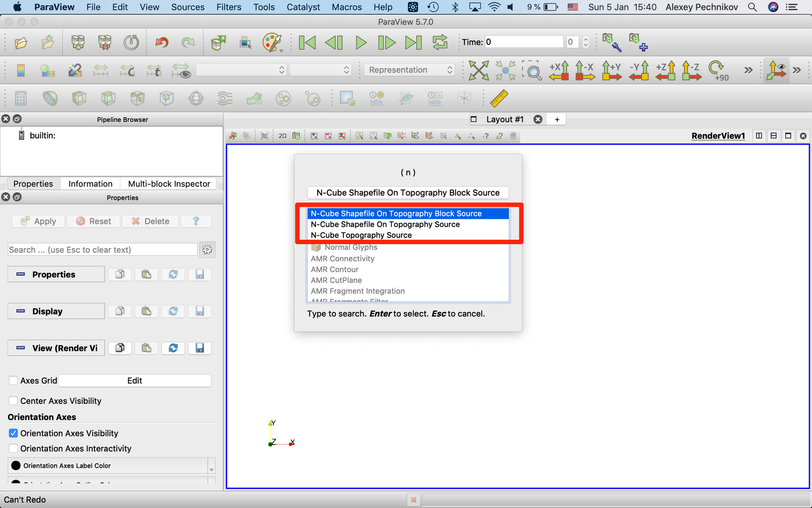Image resolution: width=812 pixels, height=508 pixels.
Task: Click the Threshold filter icon
Action: [x=137, y=98]
